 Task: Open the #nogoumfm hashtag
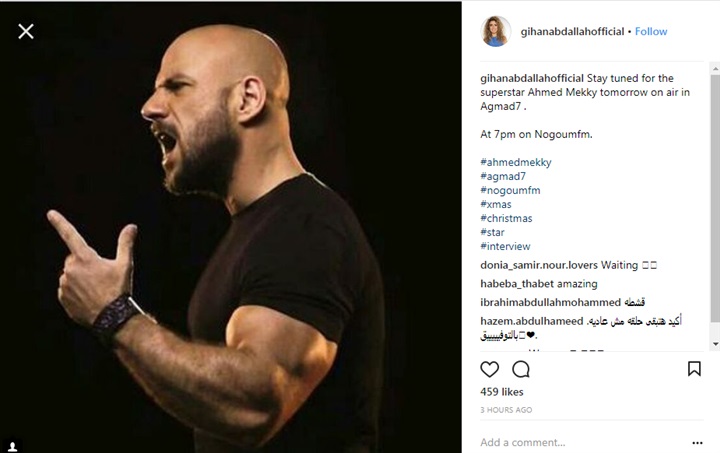pyautogui.click(x=510, y=190)
